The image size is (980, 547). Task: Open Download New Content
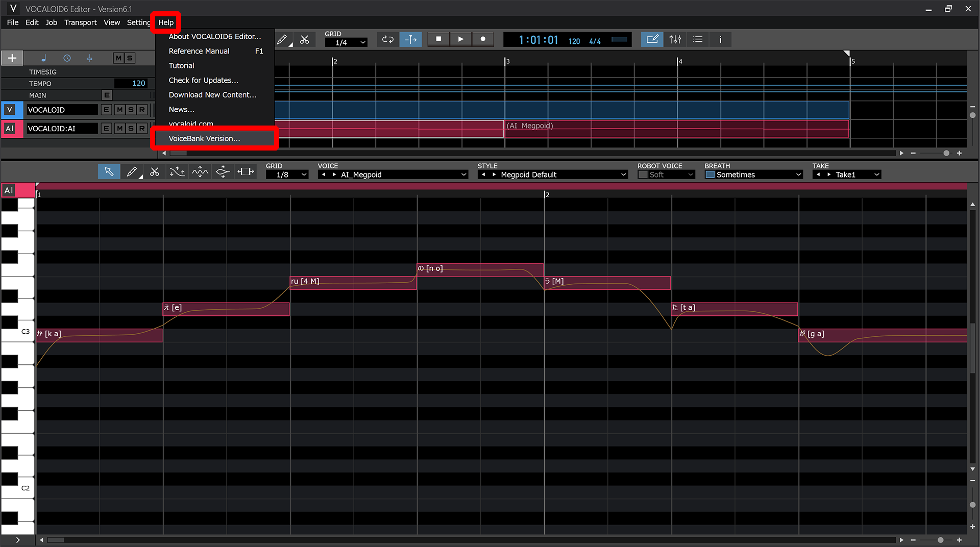pyautogui.click(x=212, y=95)
